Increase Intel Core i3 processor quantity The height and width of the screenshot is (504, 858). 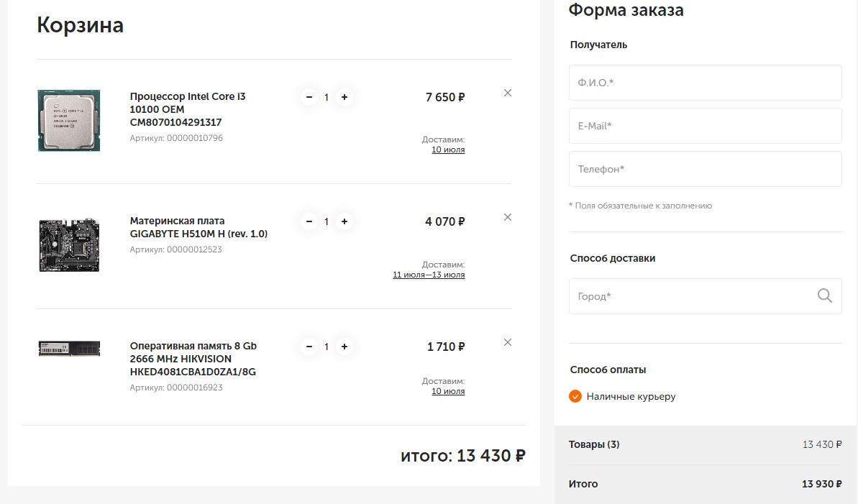click(x=344, y=97)
